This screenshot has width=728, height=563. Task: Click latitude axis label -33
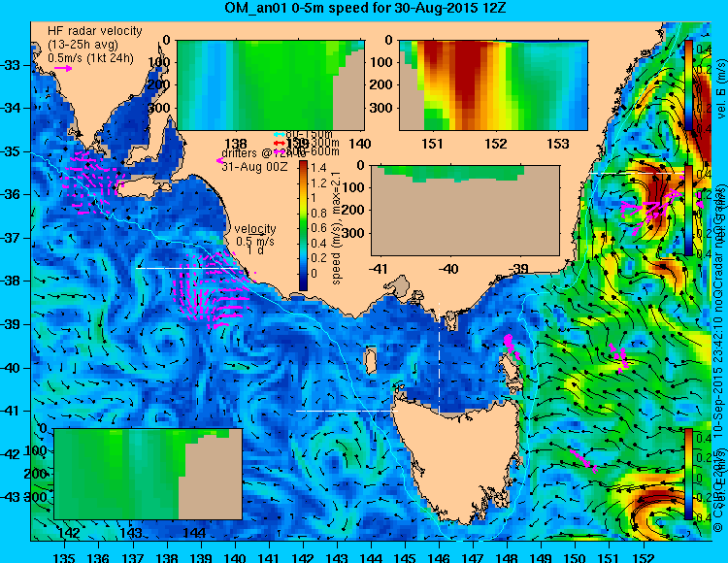point(11,65)
